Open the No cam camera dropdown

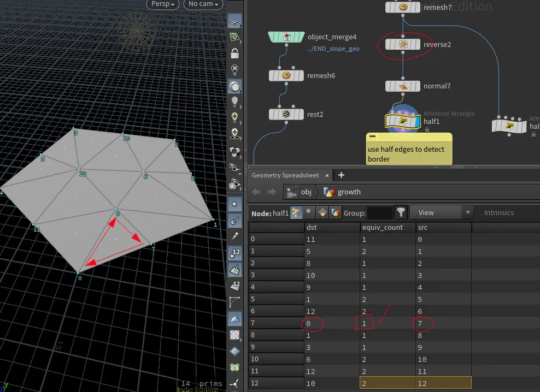203,4
